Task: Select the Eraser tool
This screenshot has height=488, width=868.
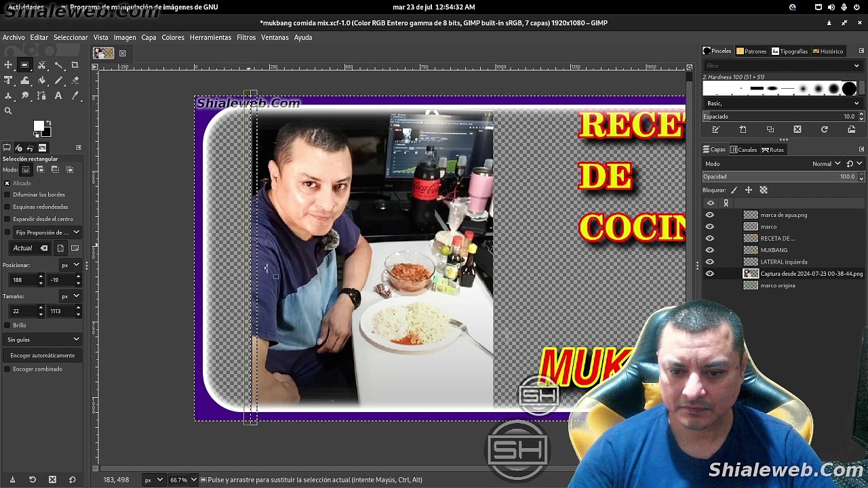Action: pos(75,81)
